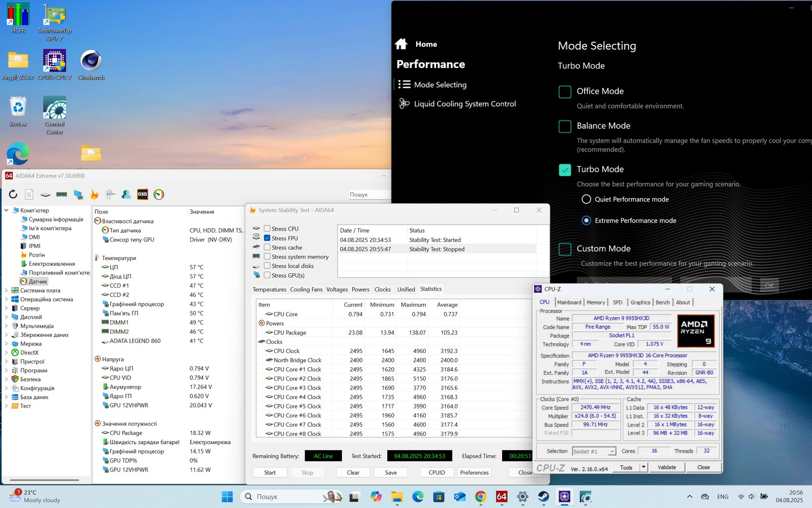This screenshot has height=508, width=812.
Task: Click the Validate button in CPU-Z
Action: [667, 467]
